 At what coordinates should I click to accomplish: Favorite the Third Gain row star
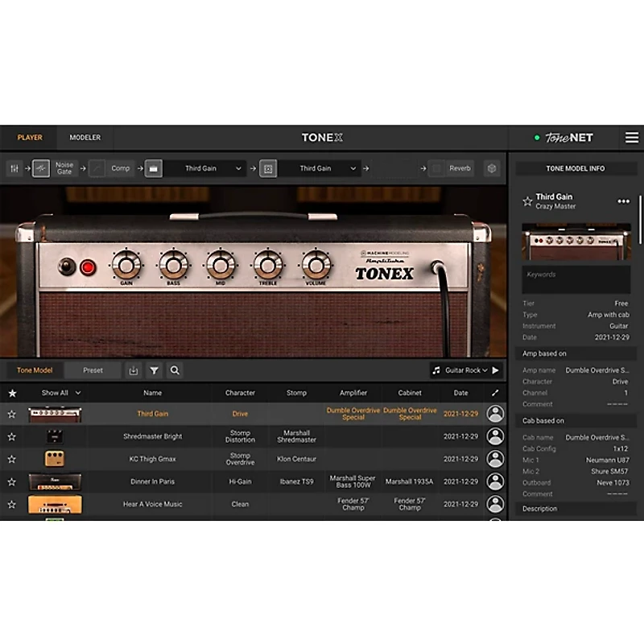(x=12, y=414)
